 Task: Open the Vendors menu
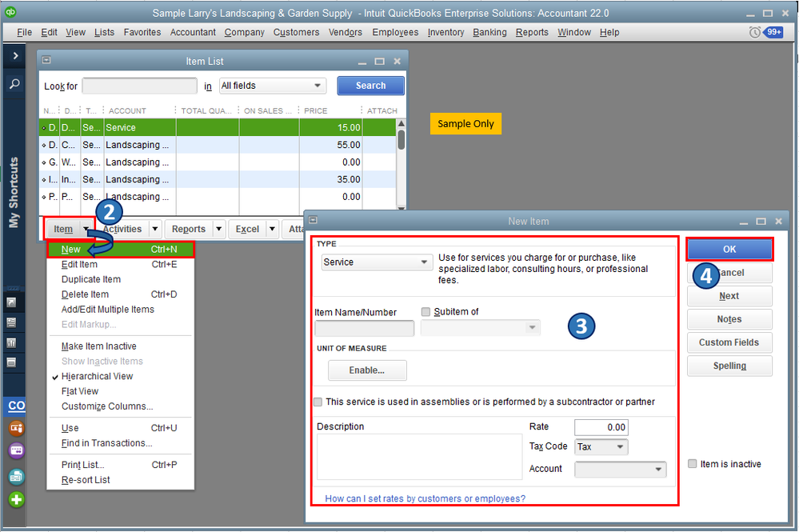[x=345, y=32]
